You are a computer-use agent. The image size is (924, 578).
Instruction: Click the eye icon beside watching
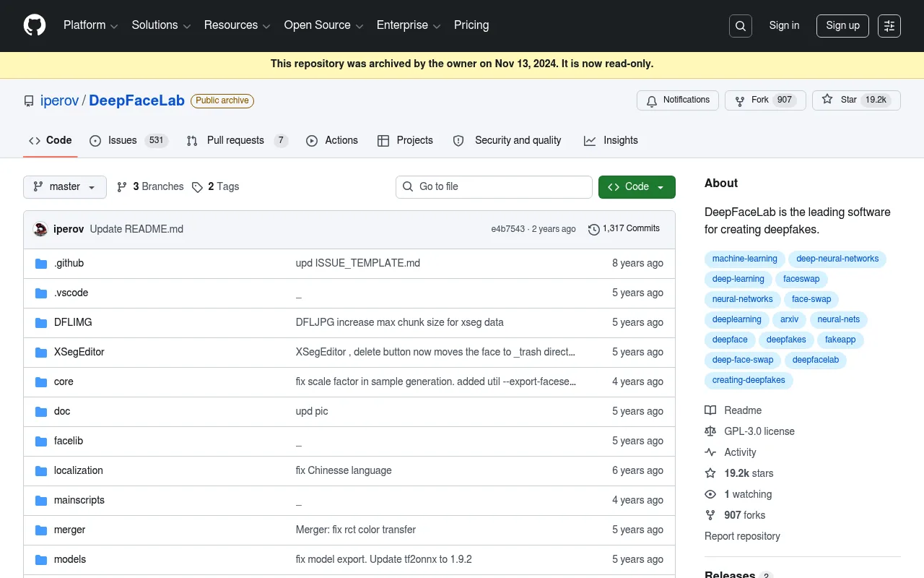710,494
